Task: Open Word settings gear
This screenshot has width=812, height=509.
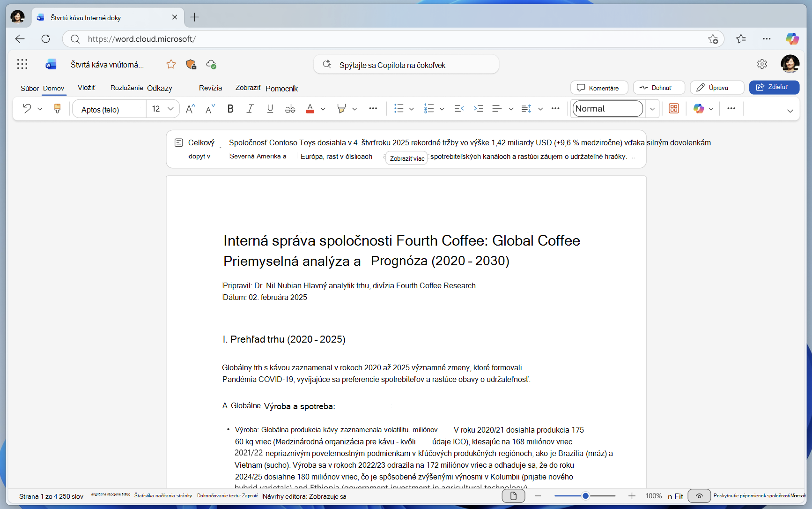Action: click(762, 64)
